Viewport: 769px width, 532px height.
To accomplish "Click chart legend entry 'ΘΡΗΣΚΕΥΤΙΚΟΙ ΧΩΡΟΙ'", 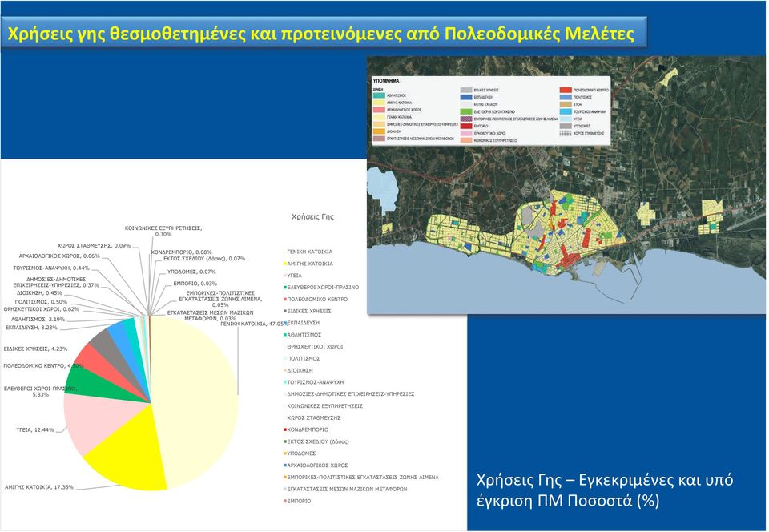I will (313, 347).
